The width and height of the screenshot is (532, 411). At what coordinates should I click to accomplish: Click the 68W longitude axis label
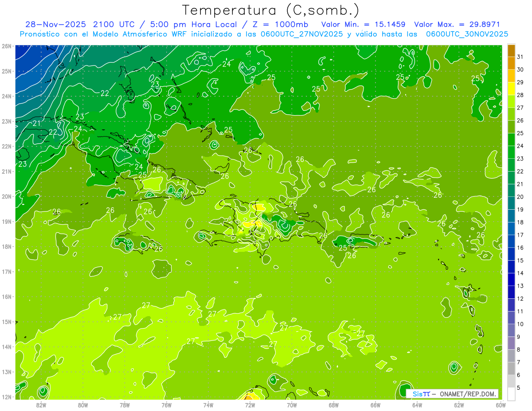334,405
